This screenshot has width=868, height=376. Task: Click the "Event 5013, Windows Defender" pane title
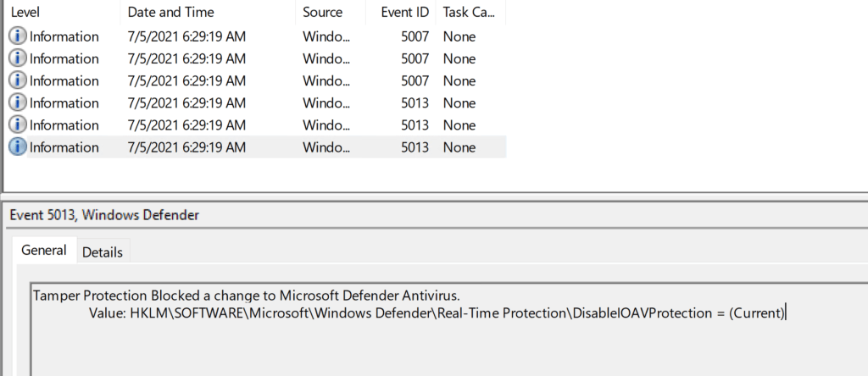click(x=104, y=215)
